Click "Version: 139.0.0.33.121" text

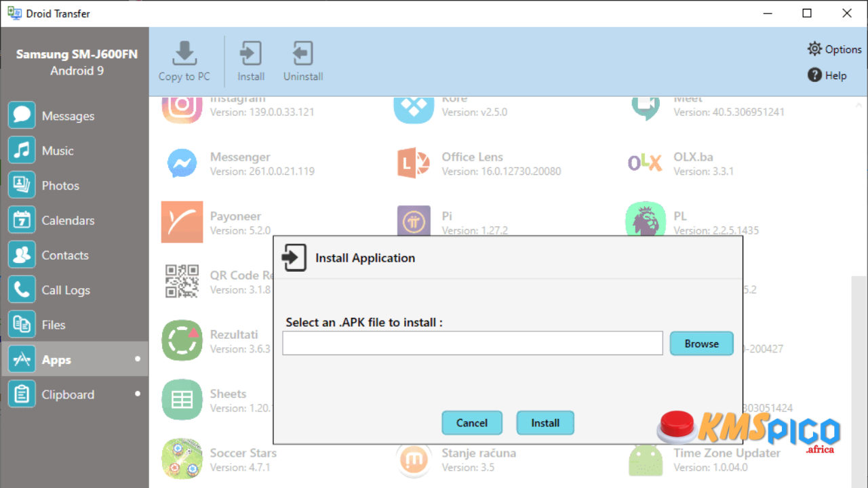262,113
